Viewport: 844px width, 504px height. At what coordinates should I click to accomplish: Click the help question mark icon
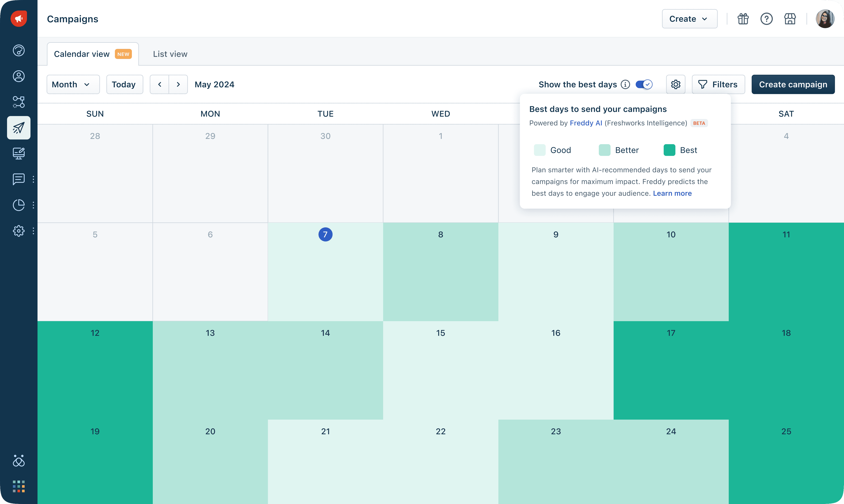(766, 19)
